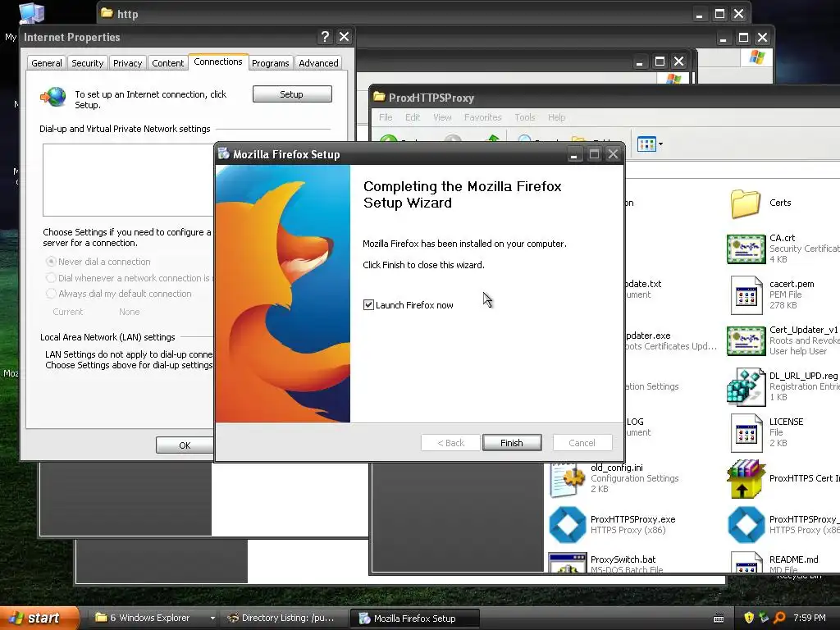Switch to Mozilla Firefox Setup taskbar item
This screenshot has width=840, height=630.
pyautogui.click(x=414, y=619)
